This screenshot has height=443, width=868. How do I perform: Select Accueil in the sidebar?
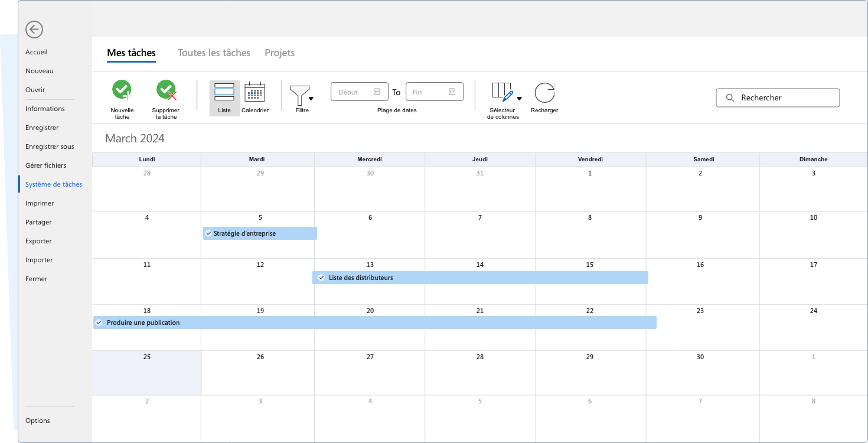[x=37, y=52]
